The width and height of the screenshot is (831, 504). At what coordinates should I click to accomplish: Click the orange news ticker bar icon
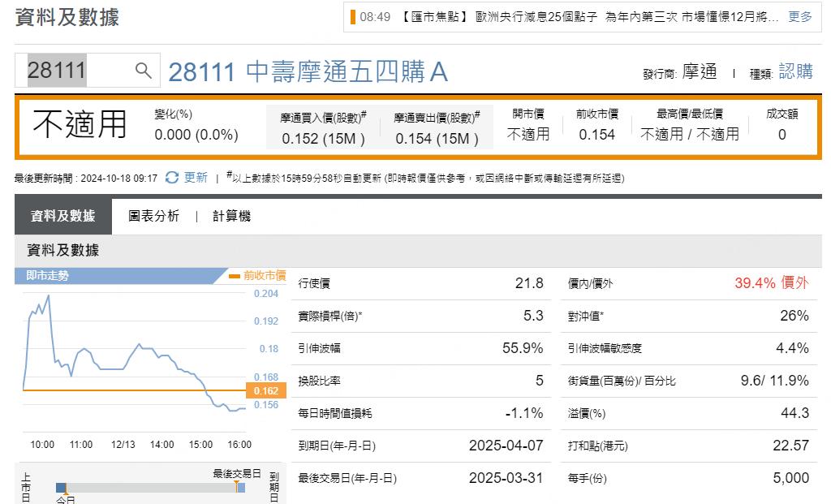pos(353,16)
